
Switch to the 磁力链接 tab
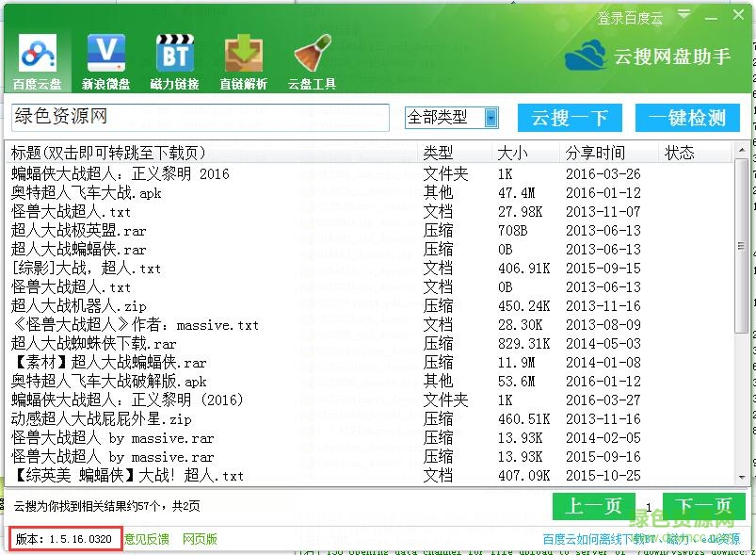(x=173, y=57)
